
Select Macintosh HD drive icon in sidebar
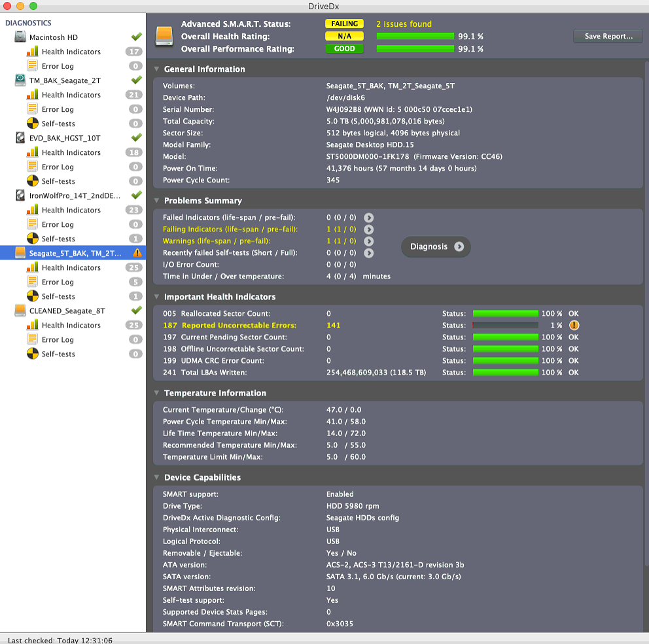pyautogui.click(x=20, y=37)
